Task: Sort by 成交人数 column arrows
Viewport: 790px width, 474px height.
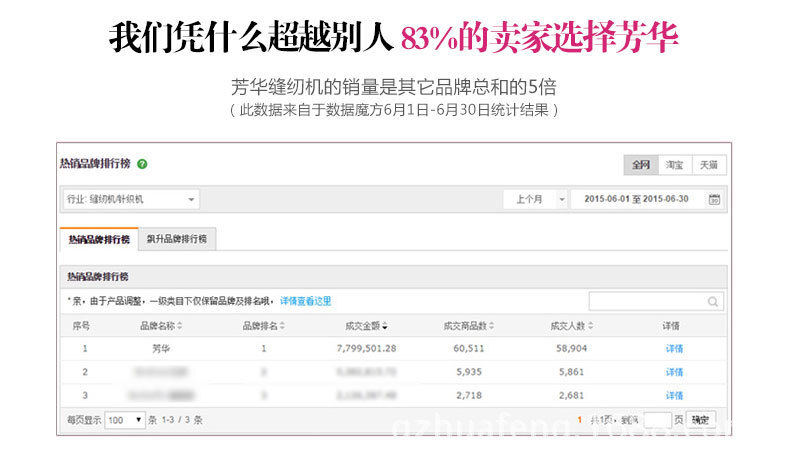Action: 590,326
